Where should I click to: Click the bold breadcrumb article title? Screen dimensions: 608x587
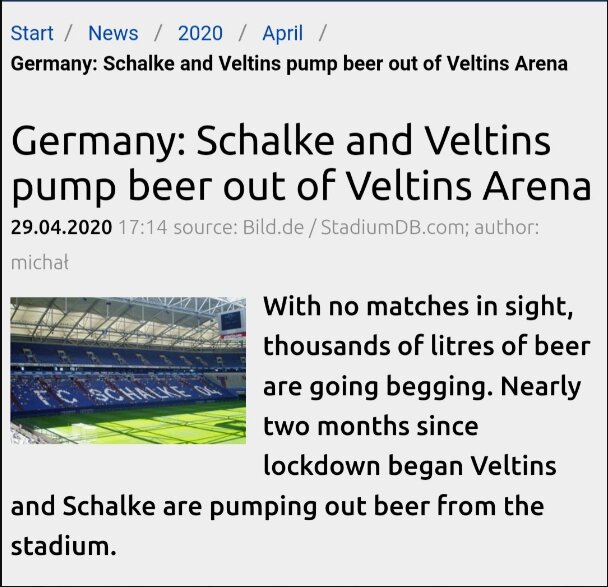coord(289,64)
